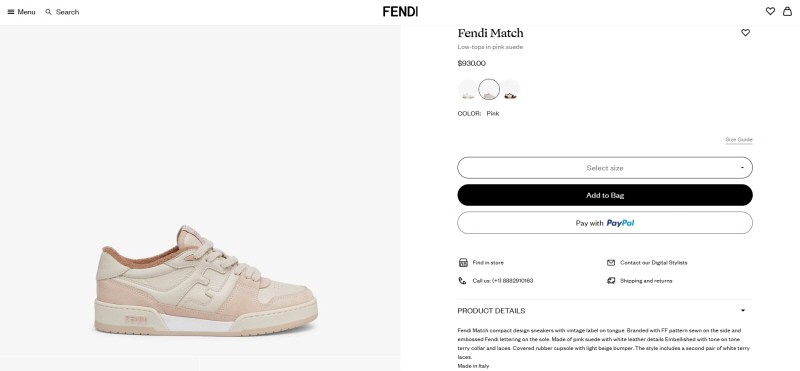Select the dark third color swatch
Screen dimensions: 800x371
(510, 90)
